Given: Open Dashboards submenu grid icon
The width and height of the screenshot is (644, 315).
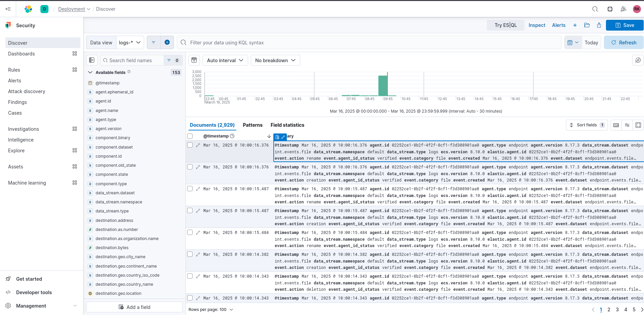Looking at the screenshot, I should [x=75, y=54].
